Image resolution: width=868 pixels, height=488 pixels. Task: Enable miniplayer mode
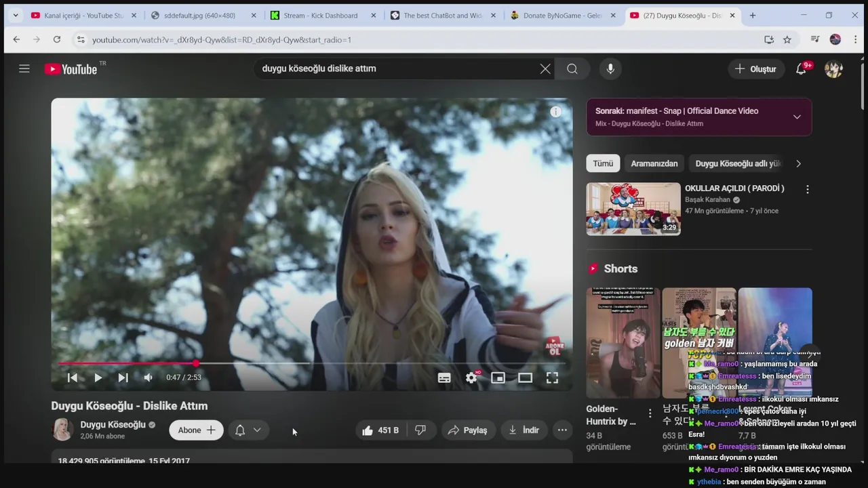[x=498, y=378]
